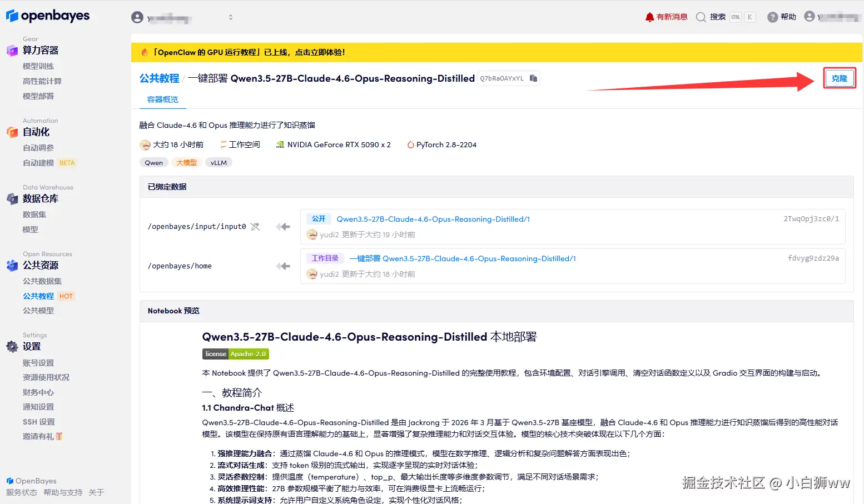The image size is (864, 504).
Task: Click the license Apache-2.0 badge
Action: [236, 354]
